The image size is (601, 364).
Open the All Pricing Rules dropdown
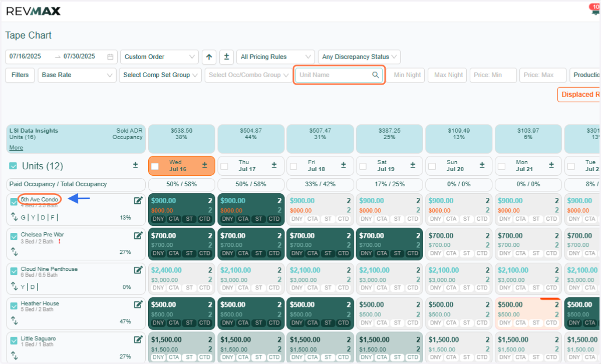coord(275,57)
